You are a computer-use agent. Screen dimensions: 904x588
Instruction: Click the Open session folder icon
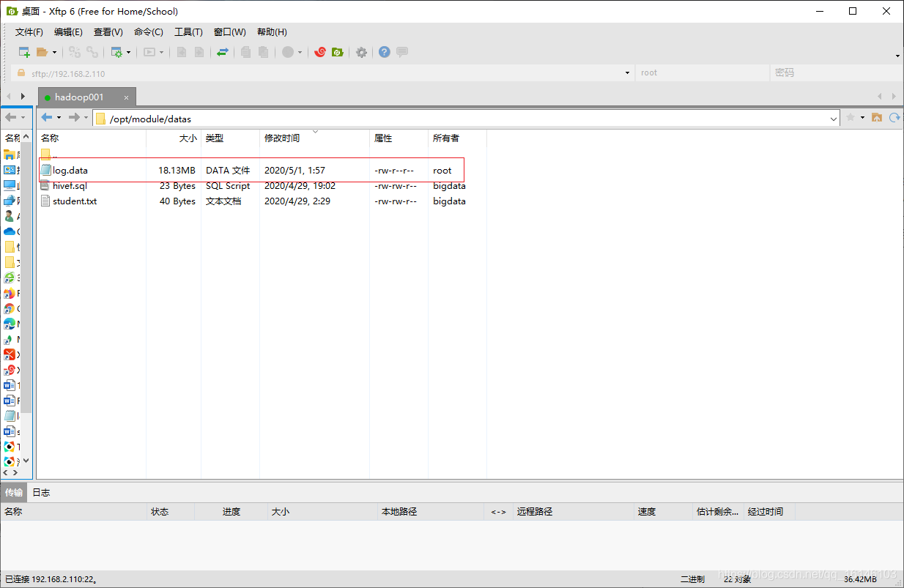(x=42, y=52)
